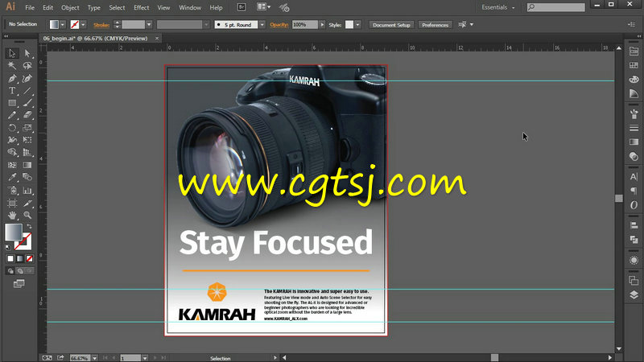The width and height of the screenshot is (644, 362).
Task: Open the Window menu
Action: click(190, 7)
